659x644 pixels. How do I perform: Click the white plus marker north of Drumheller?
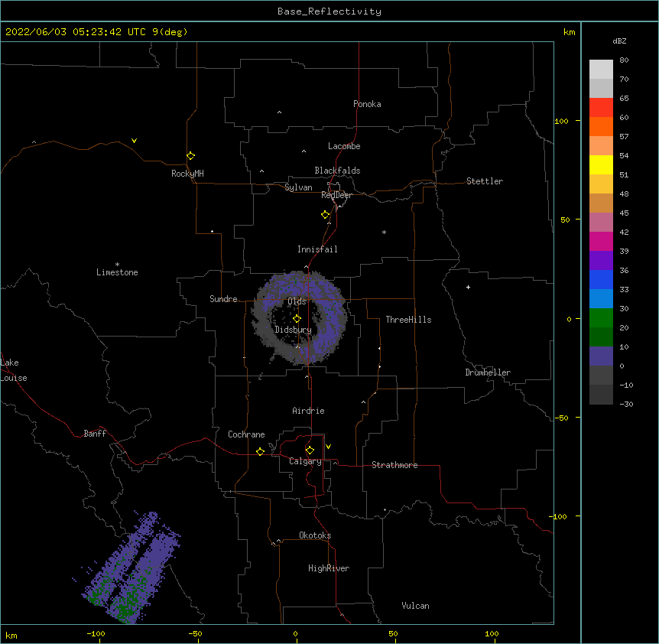click(x=468, y=287)
